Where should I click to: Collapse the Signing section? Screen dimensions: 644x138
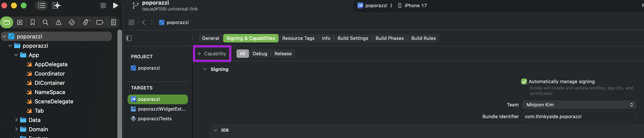[x=205, y=69]
